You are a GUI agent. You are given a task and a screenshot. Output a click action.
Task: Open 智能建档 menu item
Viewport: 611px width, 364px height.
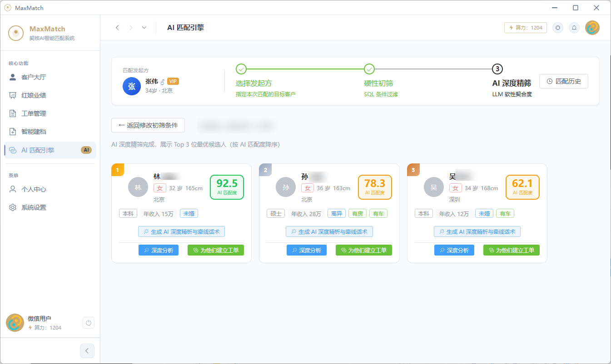(50, 132)
